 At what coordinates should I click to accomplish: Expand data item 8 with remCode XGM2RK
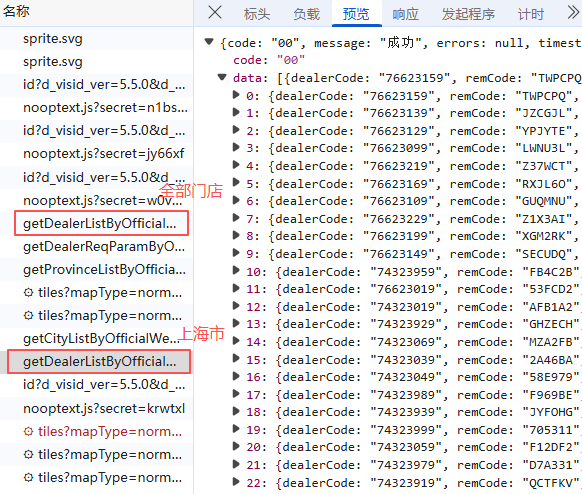pos(236,235)
